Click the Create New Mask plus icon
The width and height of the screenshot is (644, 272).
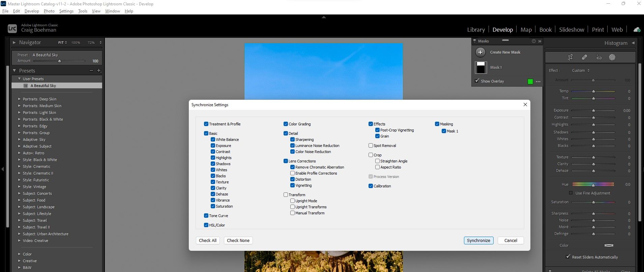[480, 52]
